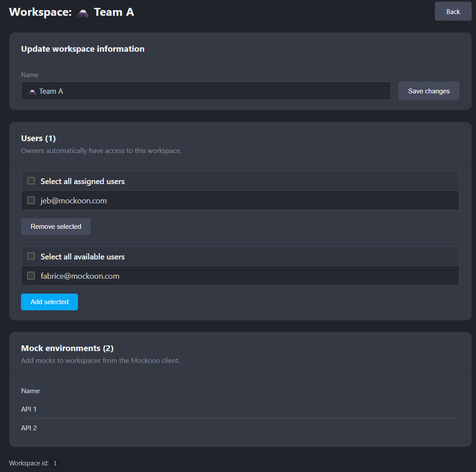Click Remove selected button
The height and width of the screenshot is (472, 476).
point(56,227)
